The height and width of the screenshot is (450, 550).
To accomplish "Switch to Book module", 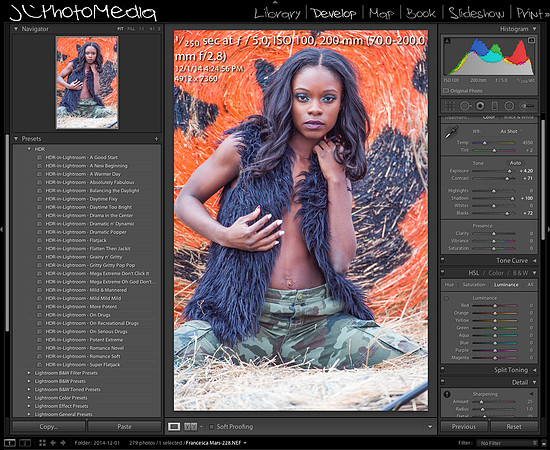I will click(421, 13).
